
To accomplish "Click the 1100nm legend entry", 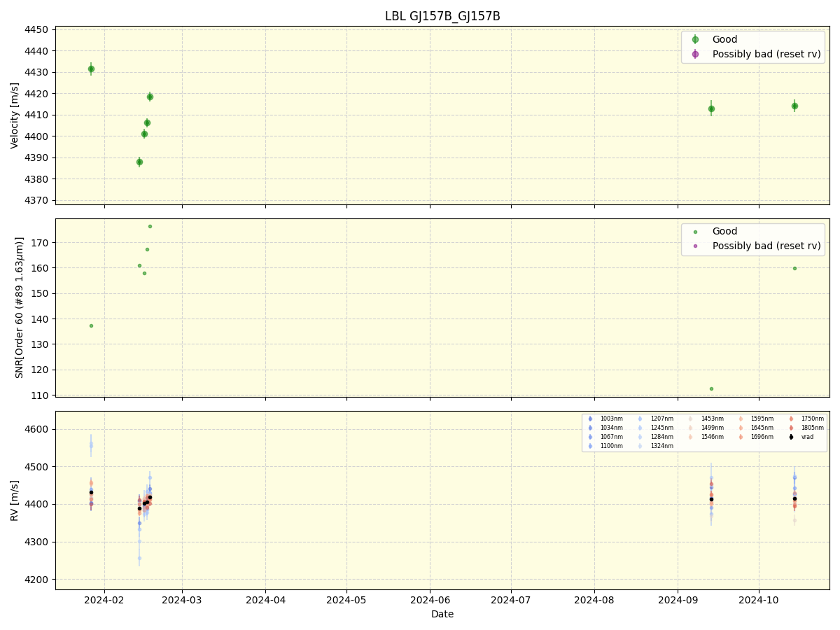I will 605,446.
